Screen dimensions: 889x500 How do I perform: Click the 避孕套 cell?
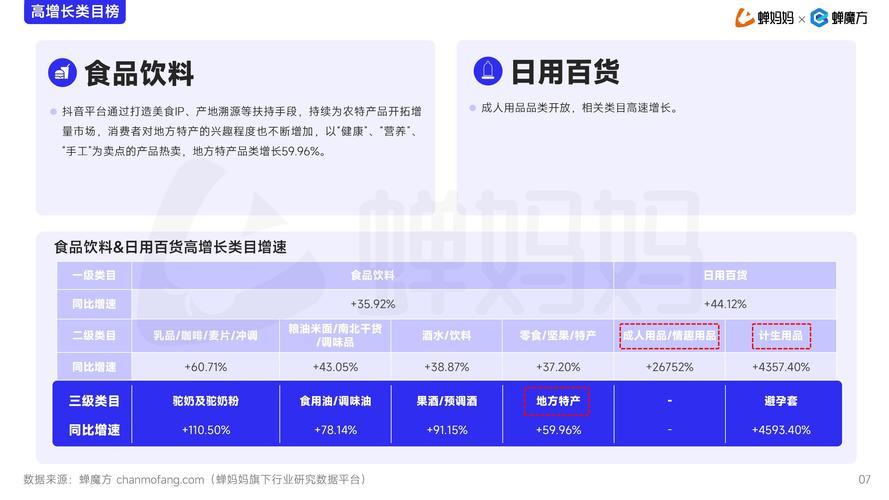click(781, 401)
